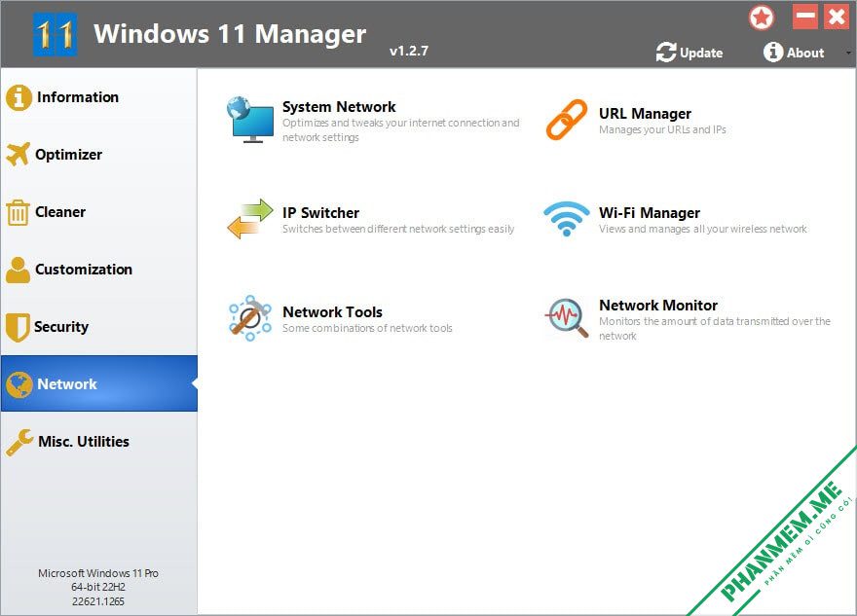
Task: Click 'Views and manages all your wireless network'
Action: pos(703,229)
